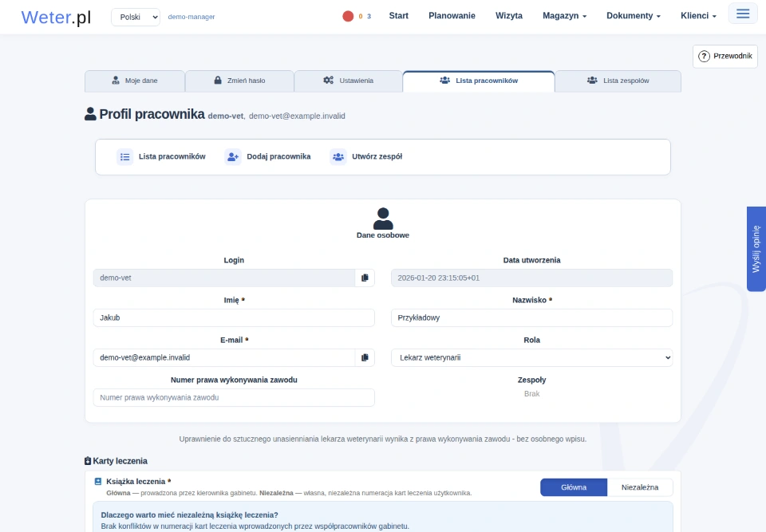The height and width of the screenshot is (532, 766).
Task: Open the Przewodnik guide button
Action: [725, 56]
